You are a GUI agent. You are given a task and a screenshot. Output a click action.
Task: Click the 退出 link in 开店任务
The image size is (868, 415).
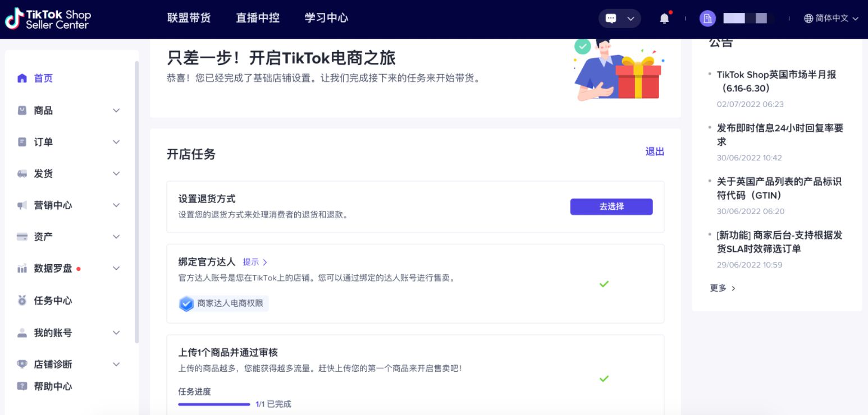pos(655,151)
